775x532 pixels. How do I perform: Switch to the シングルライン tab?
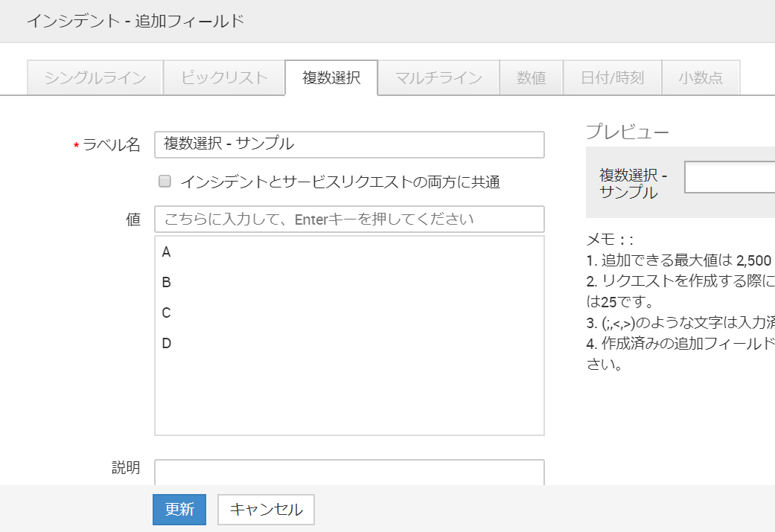pyautogui.click(x=95, y=77)
